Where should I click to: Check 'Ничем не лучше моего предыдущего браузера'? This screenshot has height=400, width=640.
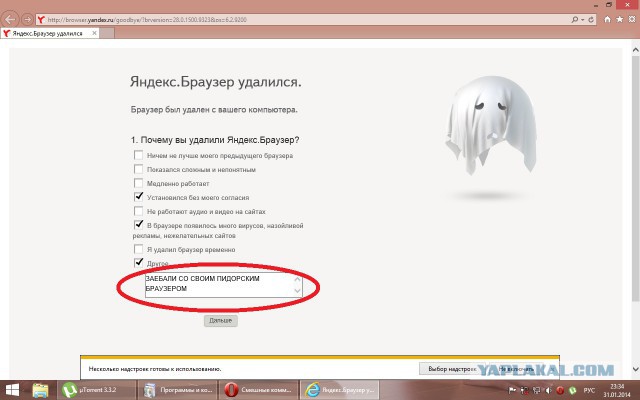[138, 155]
